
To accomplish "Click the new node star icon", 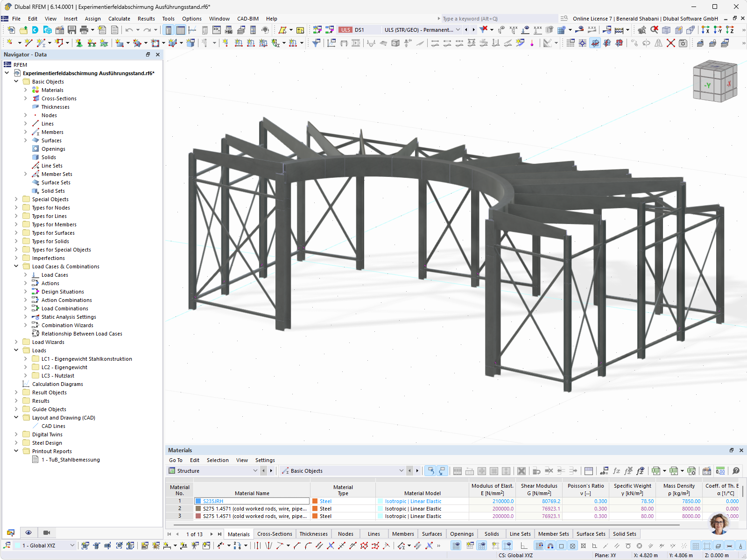I will 9,43.
